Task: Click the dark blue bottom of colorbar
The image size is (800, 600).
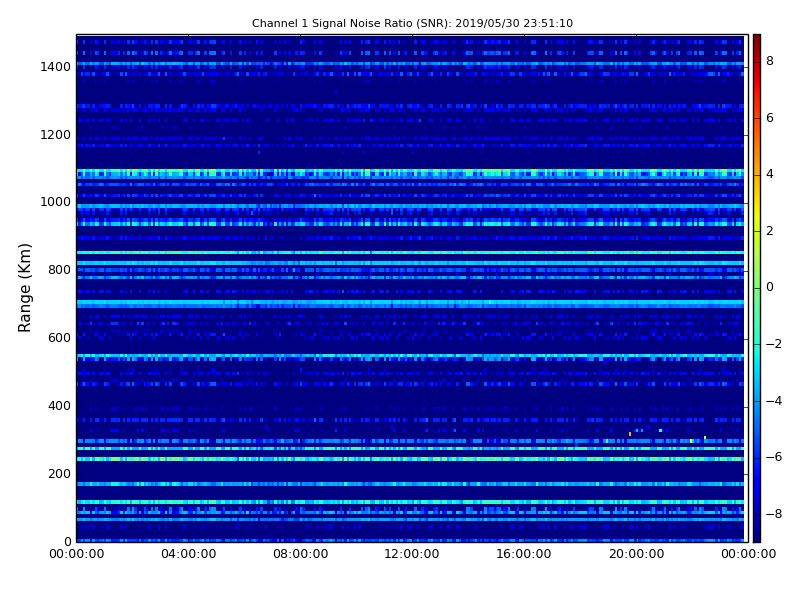Action: pyautogui.click(x=757, y=533)
